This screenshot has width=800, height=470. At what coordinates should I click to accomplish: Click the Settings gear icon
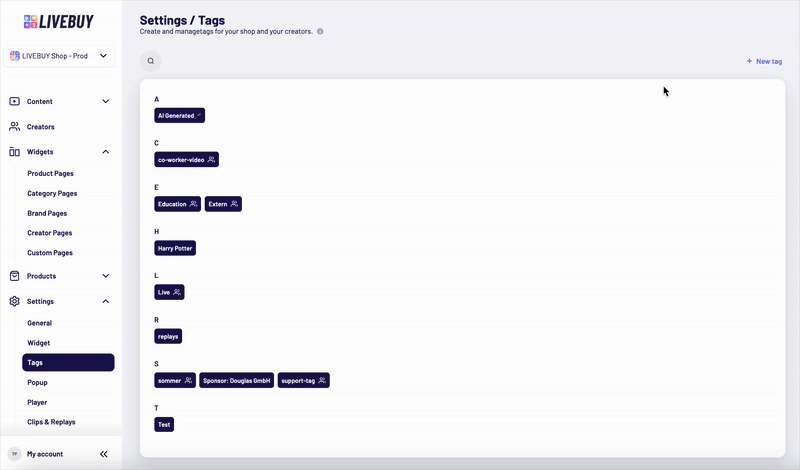point(14,302)
